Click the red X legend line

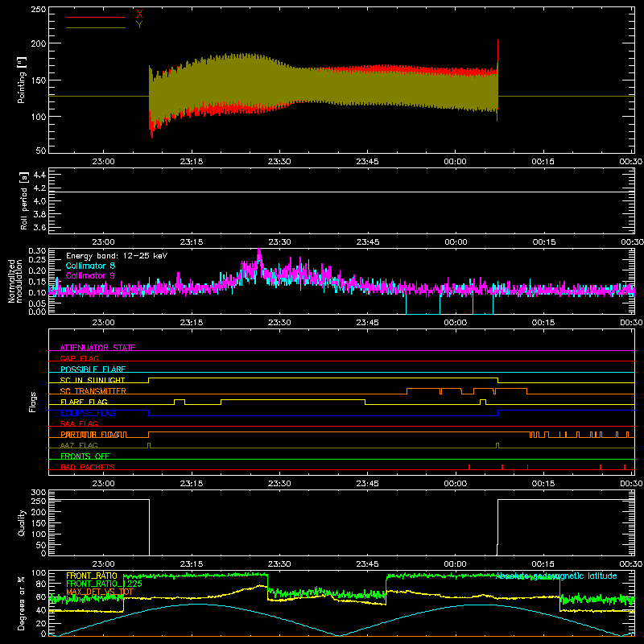(x=96, y=17)
